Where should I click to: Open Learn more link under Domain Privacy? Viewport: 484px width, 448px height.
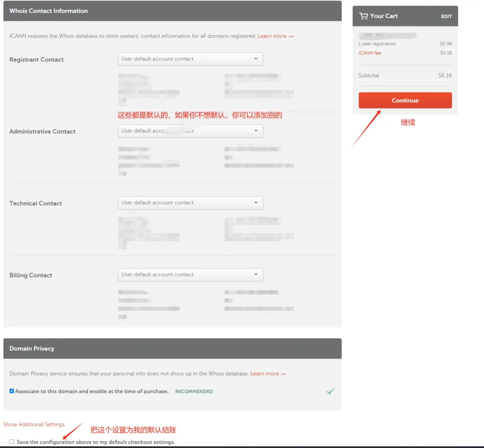click(x=268, y=374)
